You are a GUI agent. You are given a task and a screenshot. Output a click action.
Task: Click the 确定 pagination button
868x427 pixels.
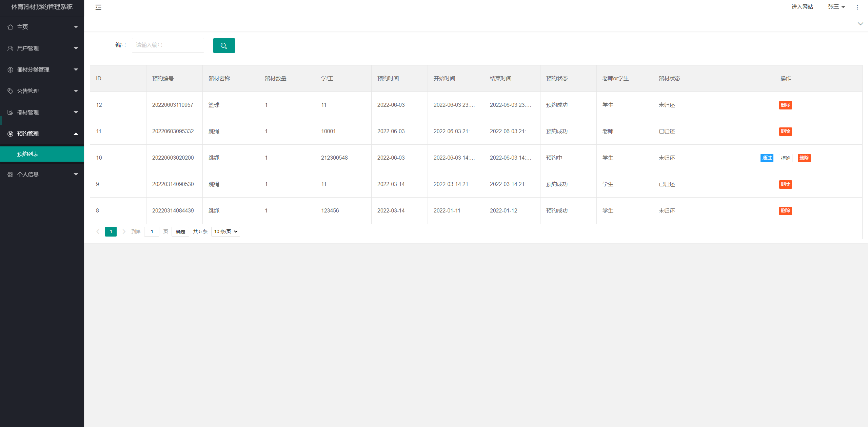[x=180, y=232]
